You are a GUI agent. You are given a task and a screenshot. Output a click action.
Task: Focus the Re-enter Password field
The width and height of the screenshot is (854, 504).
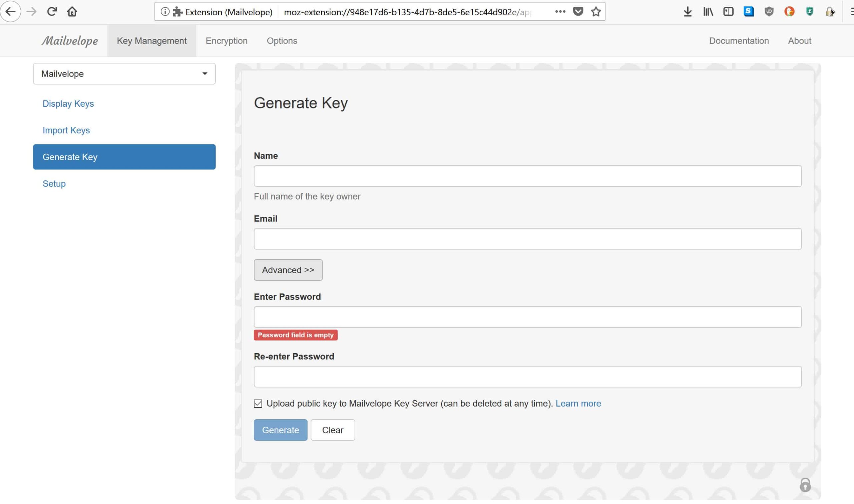click(528, 377)
